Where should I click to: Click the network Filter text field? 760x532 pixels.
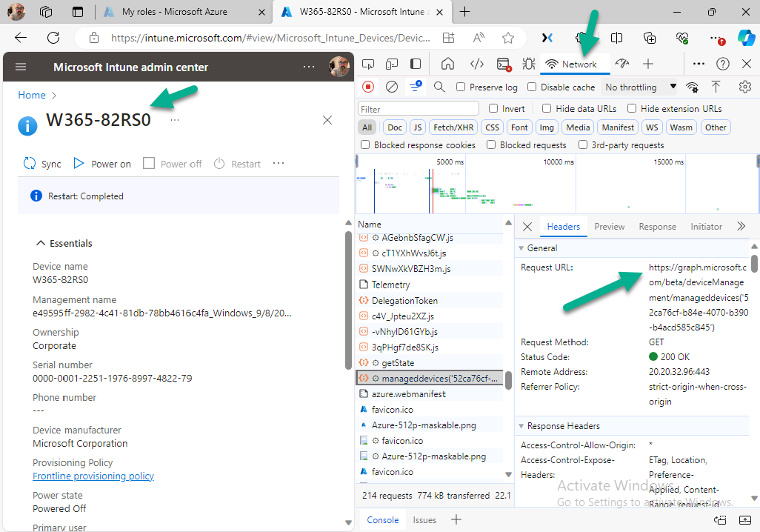click(419, 109)
